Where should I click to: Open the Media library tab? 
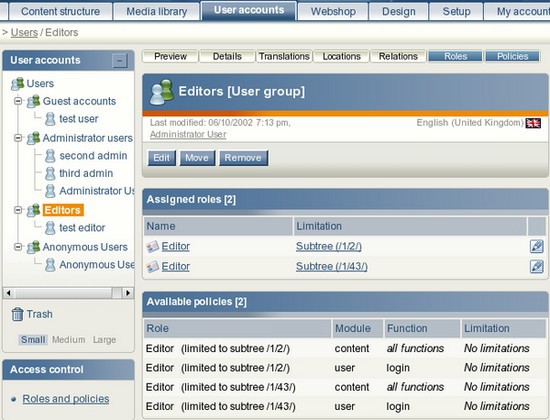coord(156,11)
